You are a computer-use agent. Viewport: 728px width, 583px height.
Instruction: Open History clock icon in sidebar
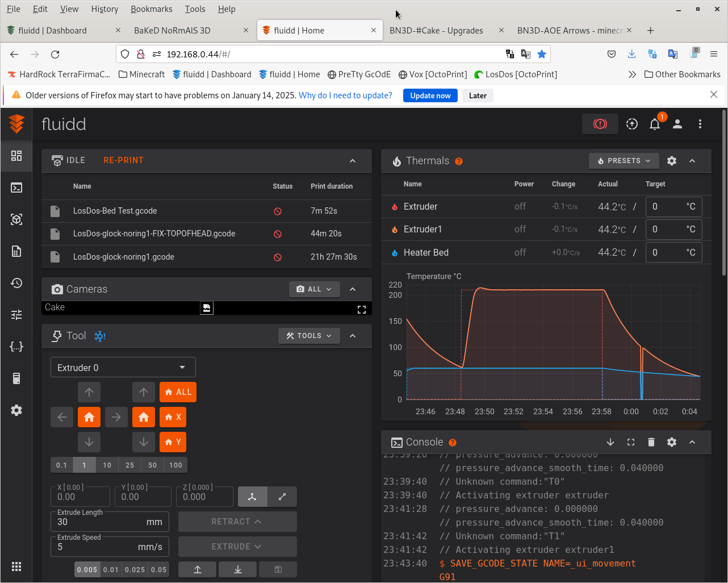tap(16, 283)
